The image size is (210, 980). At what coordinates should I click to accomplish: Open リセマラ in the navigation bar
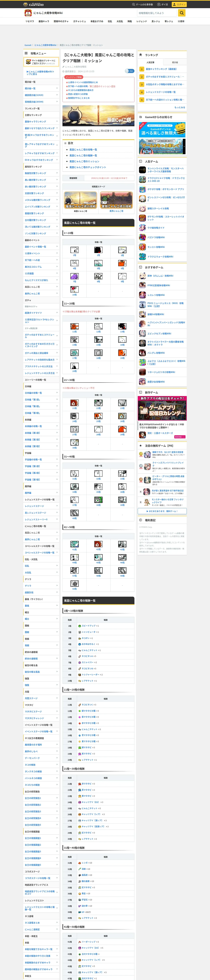coord(30,21)
